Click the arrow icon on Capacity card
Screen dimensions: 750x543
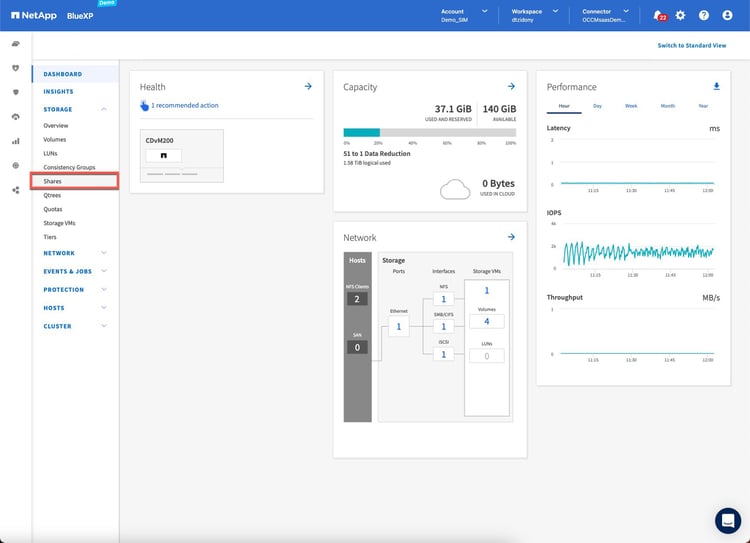[511, 87]
